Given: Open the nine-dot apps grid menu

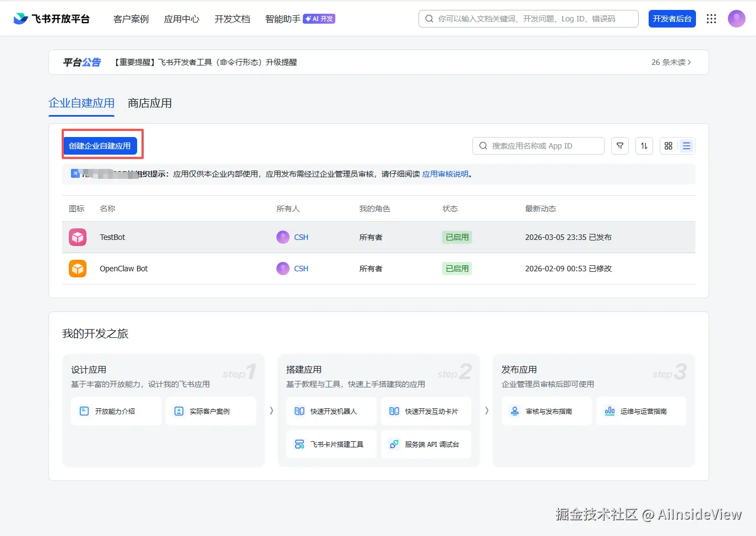Looking at the screenshot, I should [x=711, y=19].
